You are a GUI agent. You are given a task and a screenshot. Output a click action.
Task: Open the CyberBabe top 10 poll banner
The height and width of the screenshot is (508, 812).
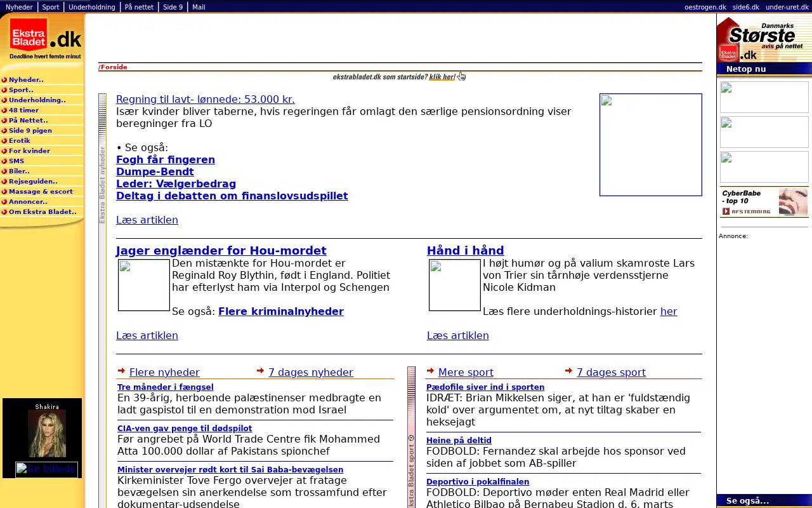click(x=764, y=203)
